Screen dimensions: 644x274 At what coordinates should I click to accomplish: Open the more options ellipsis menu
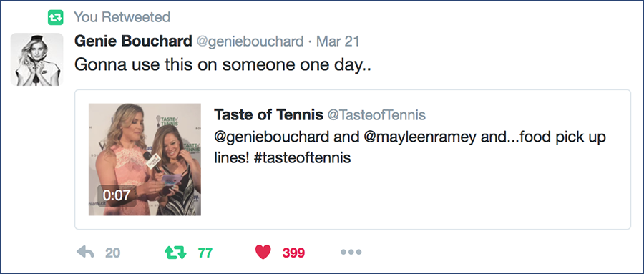(x=351, y=253)
